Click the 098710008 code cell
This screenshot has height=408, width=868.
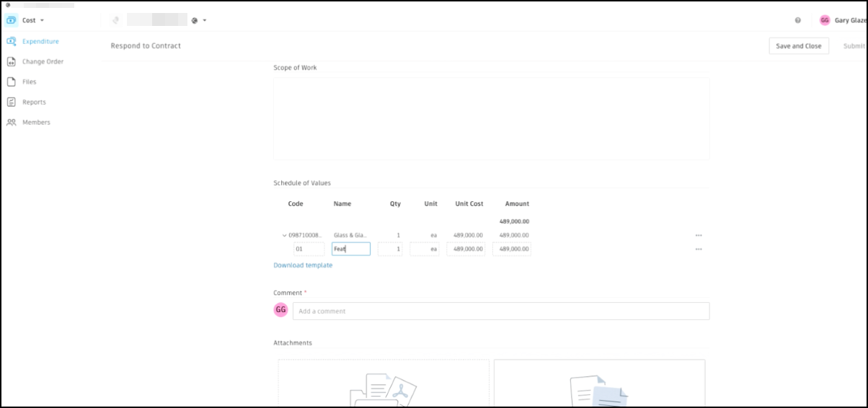pos(305,235)
